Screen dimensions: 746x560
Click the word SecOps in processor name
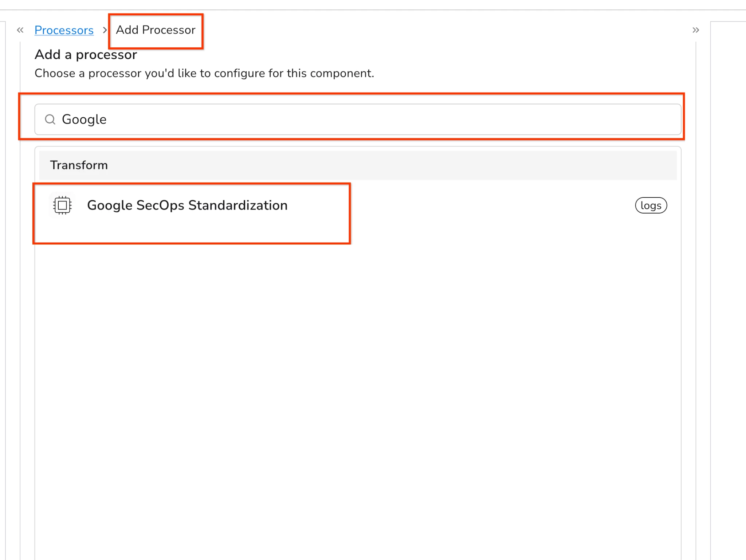coord(160,205)
